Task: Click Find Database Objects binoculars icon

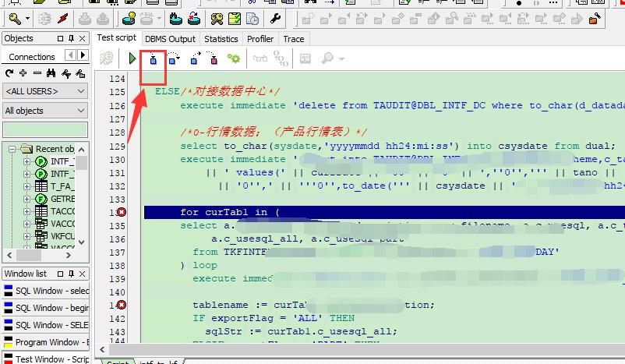Action: (176, 19)
